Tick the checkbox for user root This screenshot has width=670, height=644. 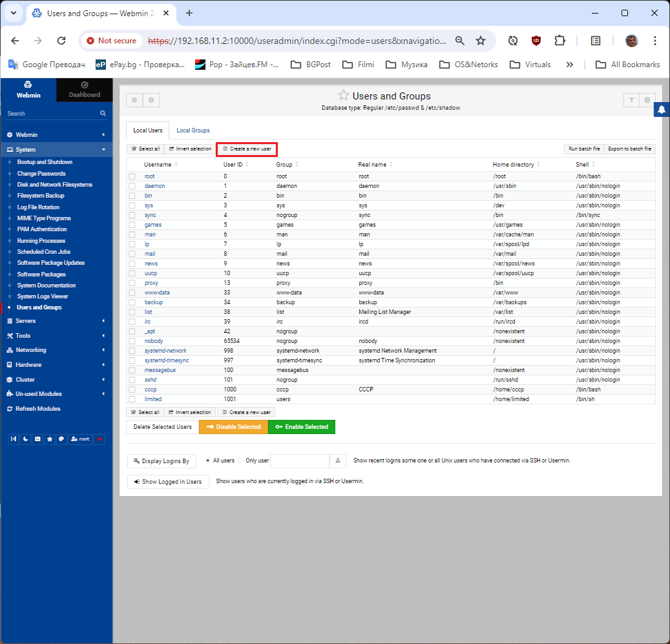pyautogui.click(x=132, y=176)
